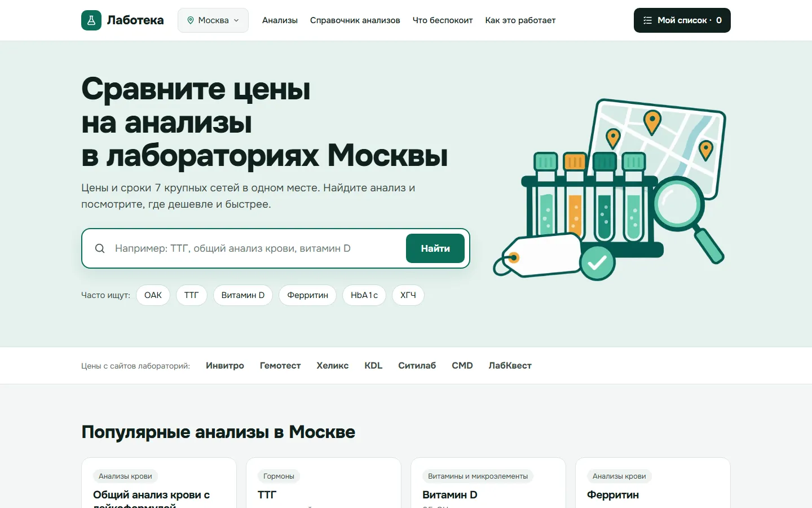The image size is (812, 508).
Task: Go to Справочник анализов
Action: click(355, 20)
